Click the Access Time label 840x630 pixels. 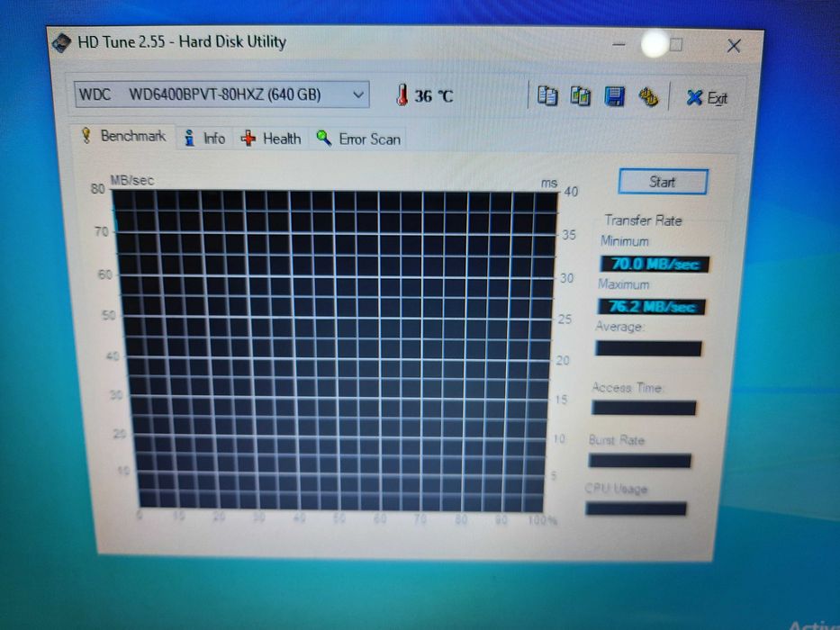tap(628, 387)
